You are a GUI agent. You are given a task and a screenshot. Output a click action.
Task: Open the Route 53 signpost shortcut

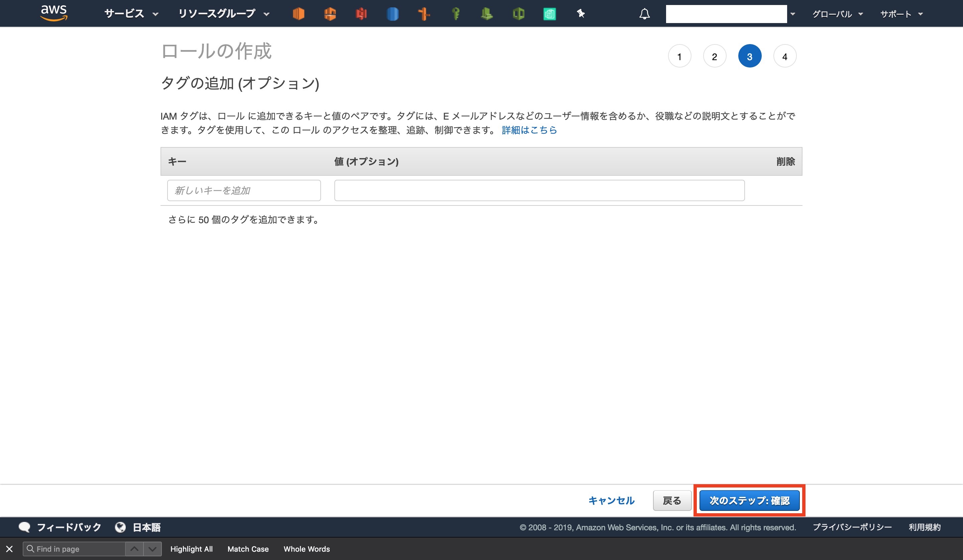[x=424, y=14]
